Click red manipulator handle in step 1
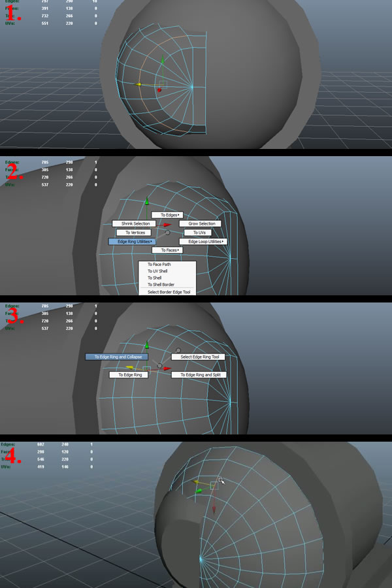This screenshot has height=588, width=392. (159, 90)
